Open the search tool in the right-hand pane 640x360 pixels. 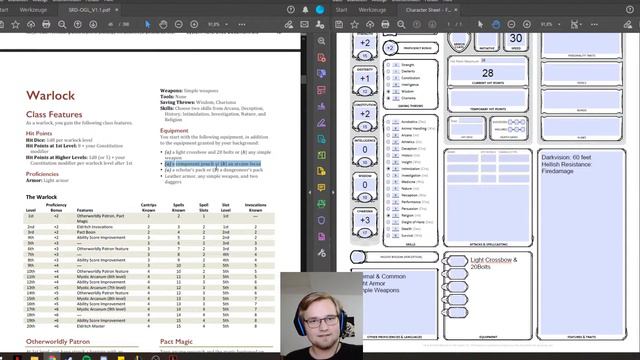(322, 41)
